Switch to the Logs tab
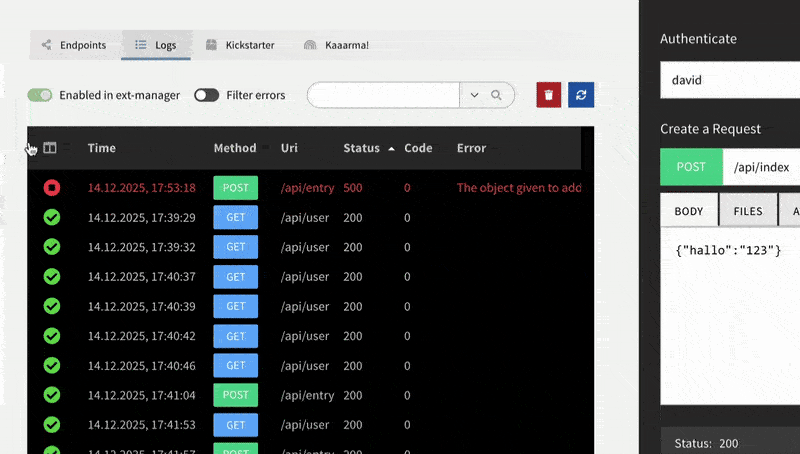Viewport: 800px width, 454px height. pos(156,45)
